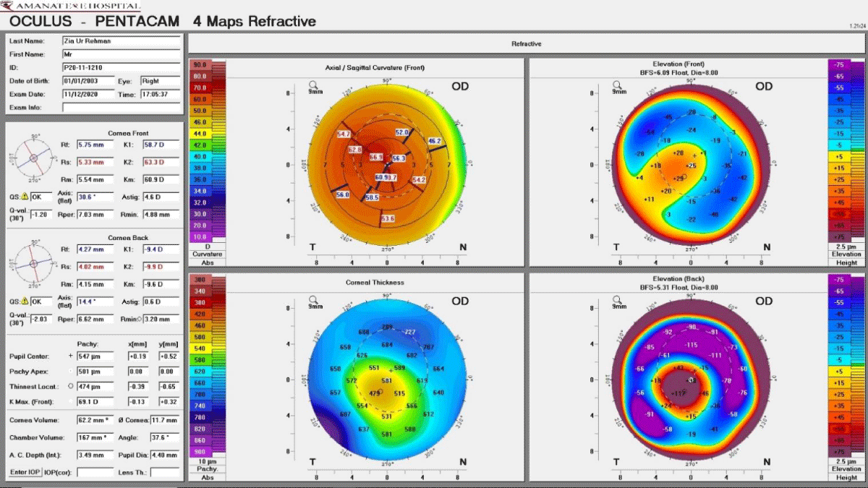
Task: Click the Cornea Front K2 value 63.3 D
Action: [x=160, y=163]
